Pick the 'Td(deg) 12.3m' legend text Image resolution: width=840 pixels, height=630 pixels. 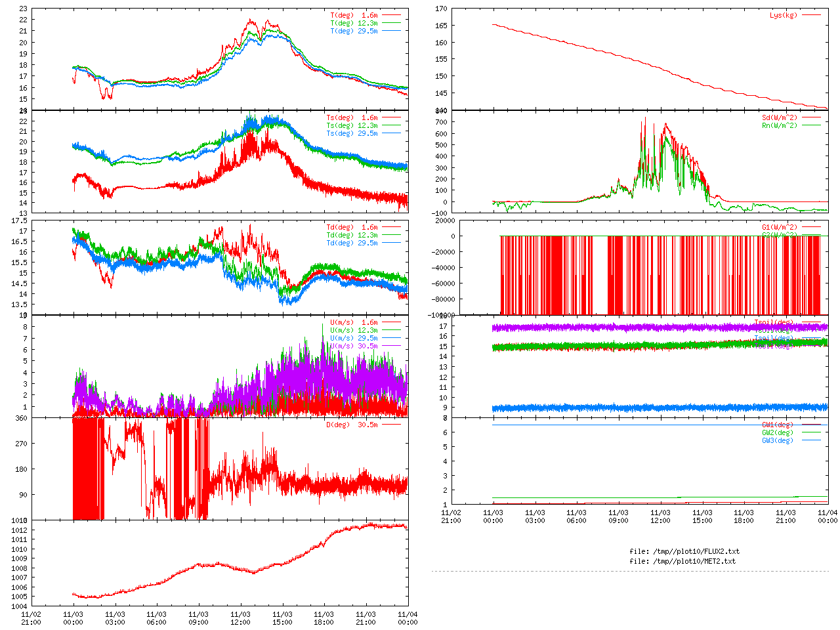[352, 236]
